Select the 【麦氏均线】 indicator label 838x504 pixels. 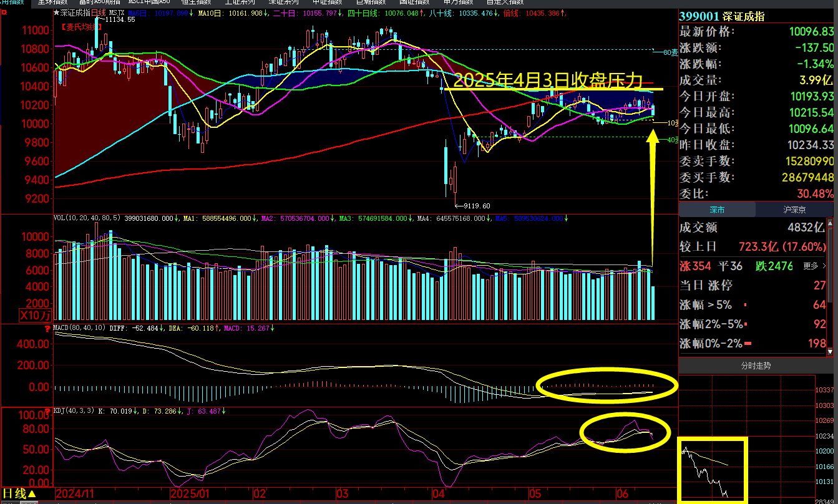click(80, 26)
